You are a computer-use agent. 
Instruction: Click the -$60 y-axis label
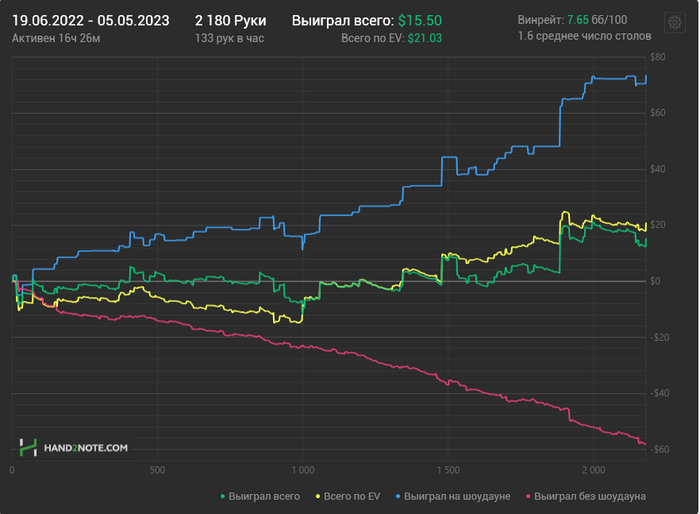click(x=659, y=450)
